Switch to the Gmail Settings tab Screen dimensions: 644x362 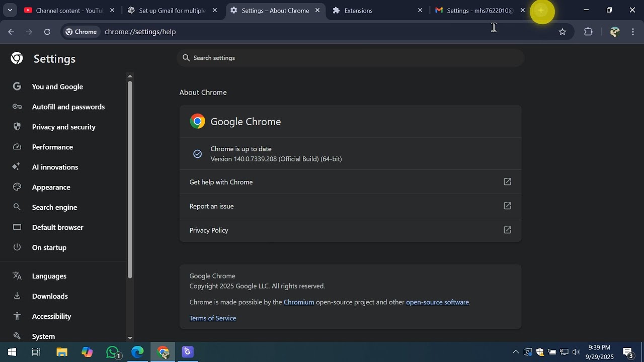(x=480, y=10)
